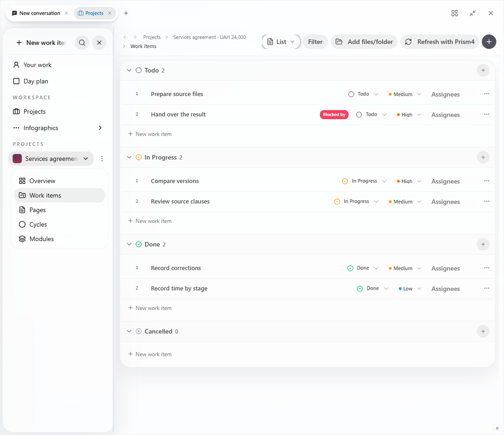This screenshot has width=504, height=435.
Task: Click the dark round plus button
Action: [x=489, y=42]
